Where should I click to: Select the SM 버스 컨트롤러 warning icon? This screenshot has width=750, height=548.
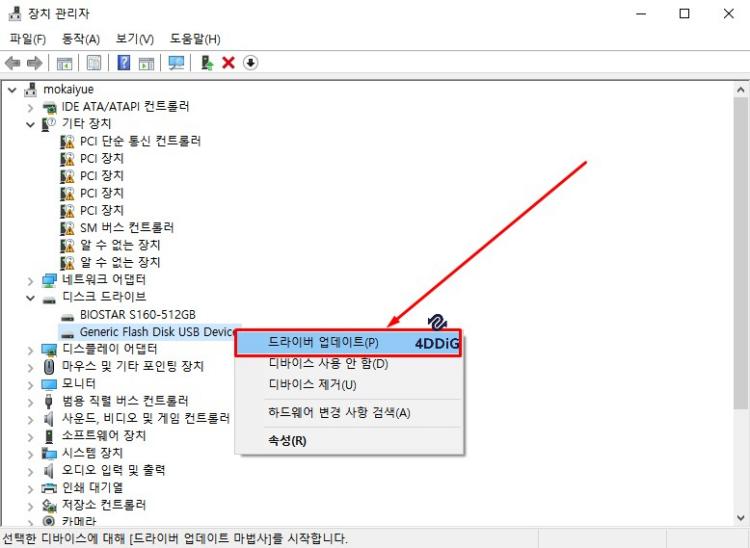point(67,228)
